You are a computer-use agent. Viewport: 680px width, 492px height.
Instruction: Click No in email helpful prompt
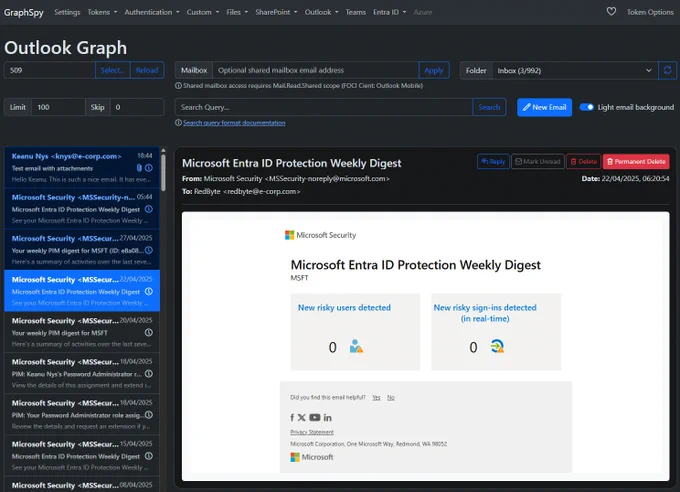391,397
